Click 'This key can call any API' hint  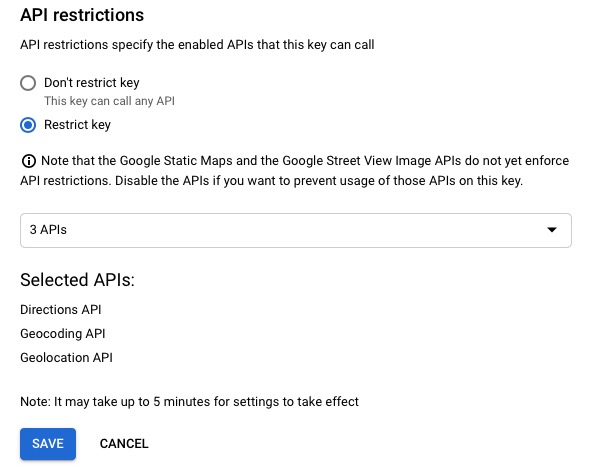(x=109, y=101)
